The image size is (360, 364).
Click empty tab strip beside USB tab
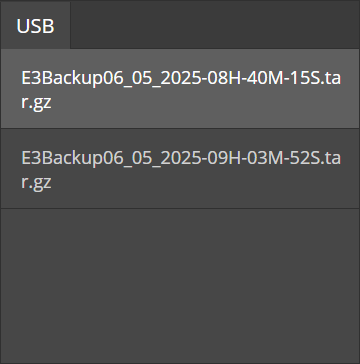[215, 25]
